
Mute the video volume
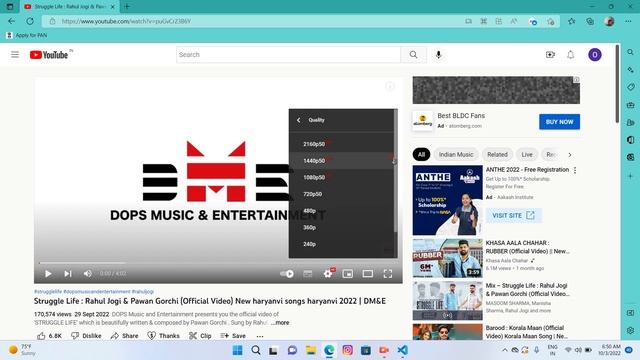pos(87,273)
